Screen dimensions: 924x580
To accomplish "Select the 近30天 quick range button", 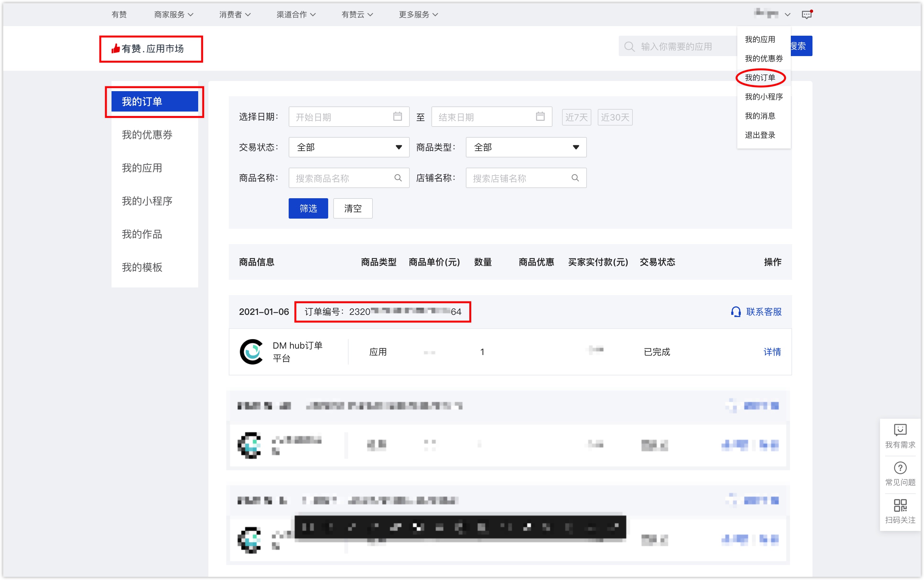I will (615, 117).
